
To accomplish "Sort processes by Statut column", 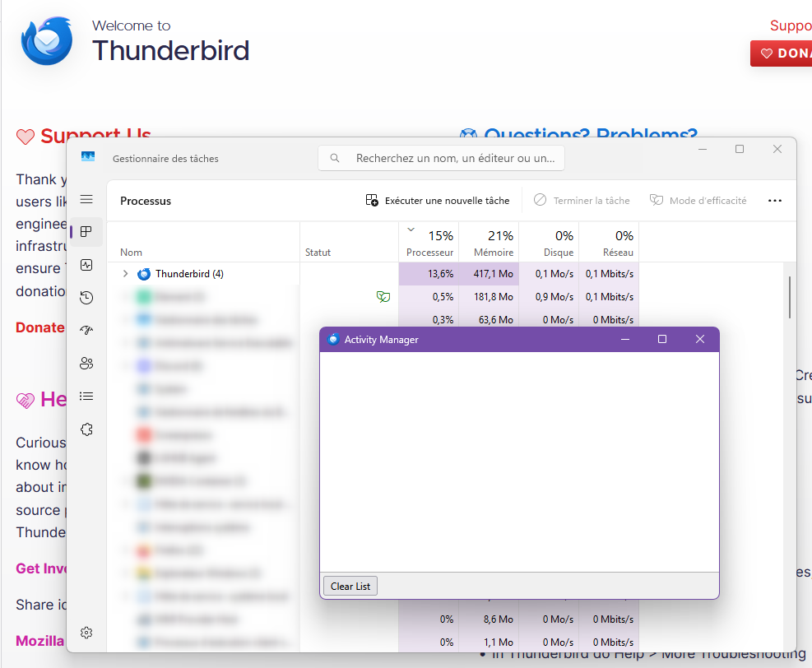I will click(349, 242).
